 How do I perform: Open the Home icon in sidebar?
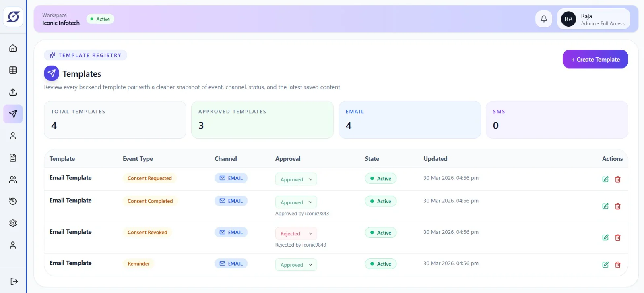13,48
